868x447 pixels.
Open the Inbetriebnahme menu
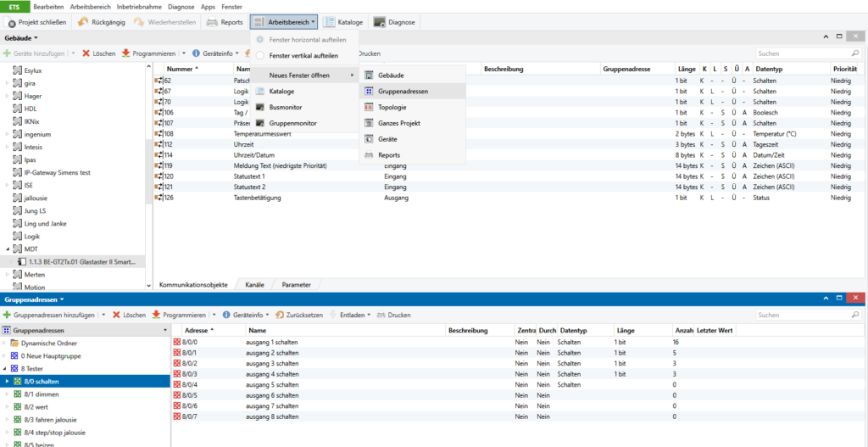point(140,6)
